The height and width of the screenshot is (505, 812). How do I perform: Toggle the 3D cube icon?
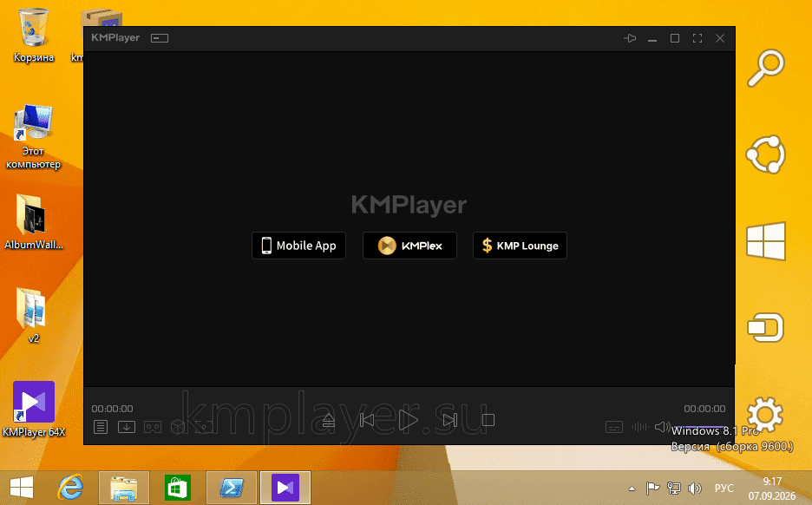coord(178,427)
